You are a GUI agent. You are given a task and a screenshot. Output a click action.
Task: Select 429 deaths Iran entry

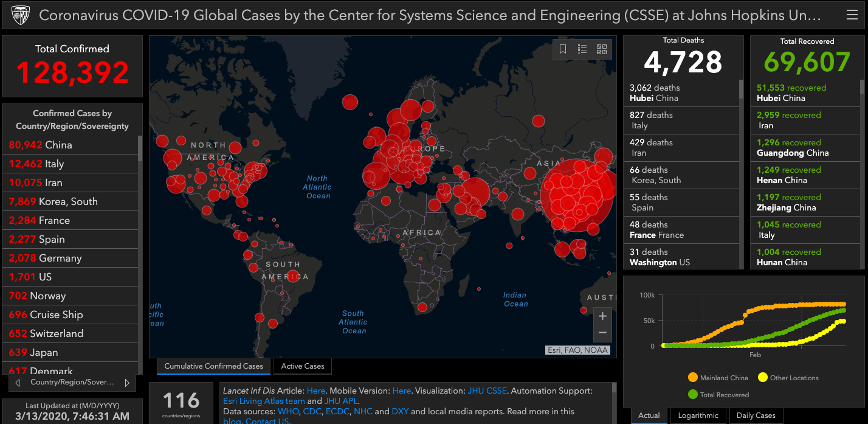coord(681,148)
